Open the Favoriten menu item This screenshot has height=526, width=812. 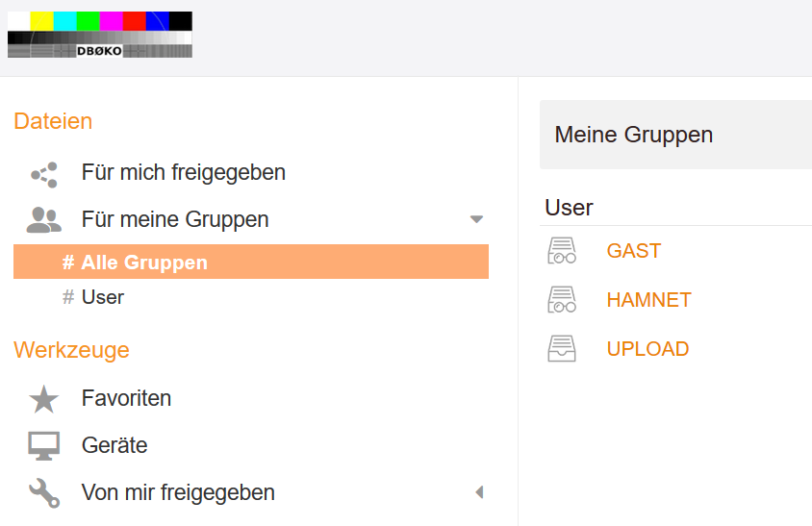tap(126, 398)
